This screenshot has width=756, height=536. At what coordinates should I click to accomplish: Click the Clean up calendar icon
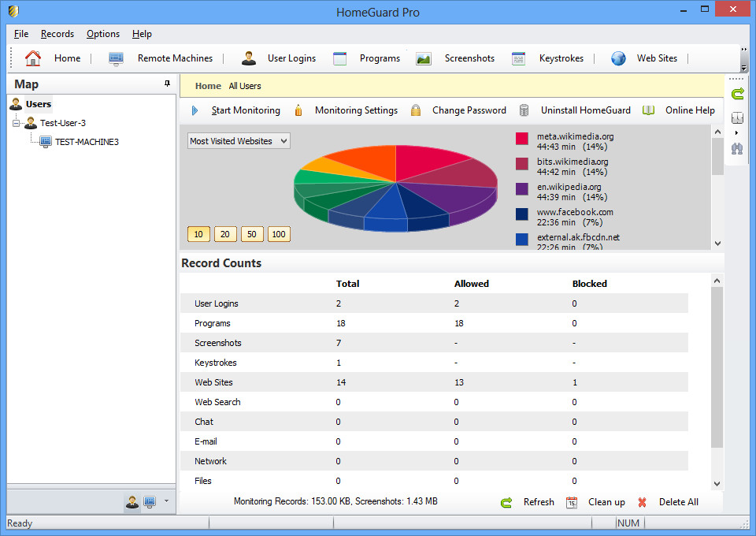(572, 503)
